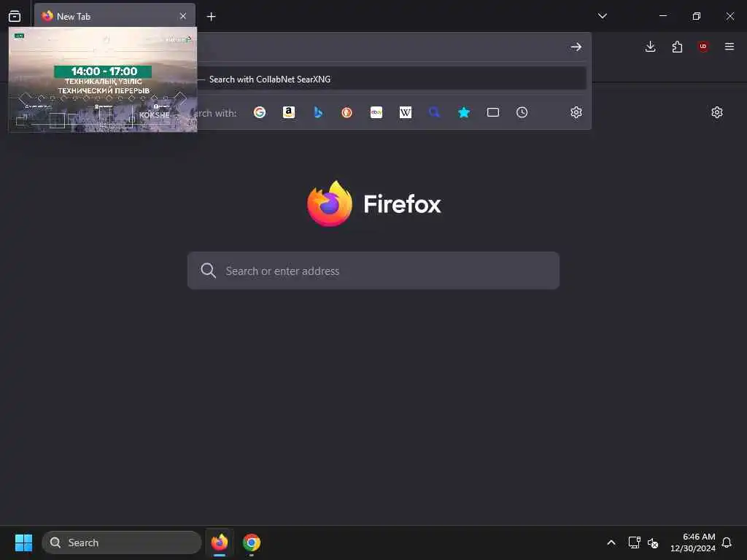Click the Windows taskbar Search box
The height and width of the screenshot is (560, 747).
coord(122,542)
